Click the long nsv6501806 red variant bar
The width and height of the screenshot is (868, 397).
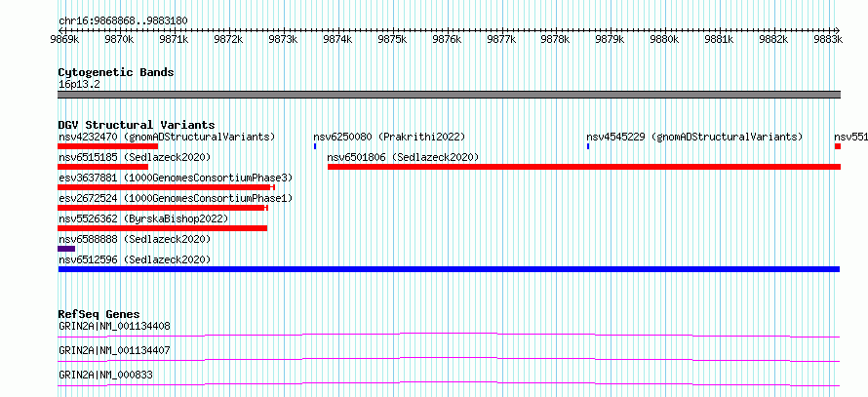click(x=584, y=167)
